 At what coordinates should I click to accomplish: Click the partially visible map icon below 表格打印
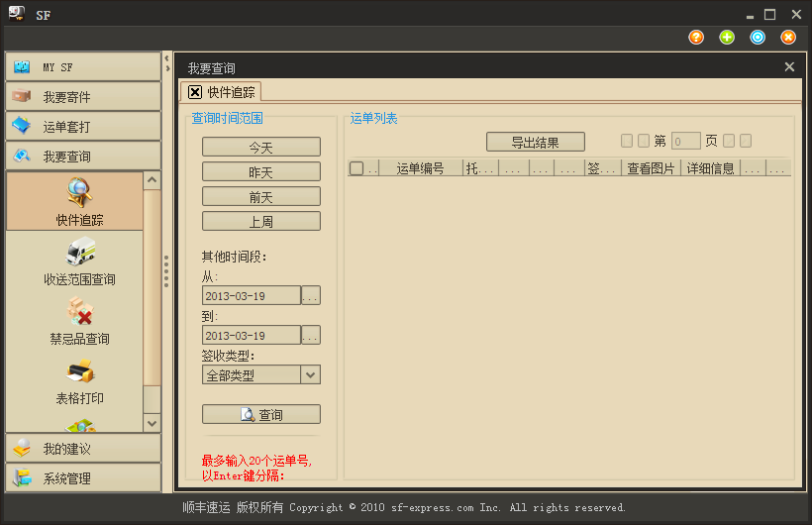coord(80,426)
